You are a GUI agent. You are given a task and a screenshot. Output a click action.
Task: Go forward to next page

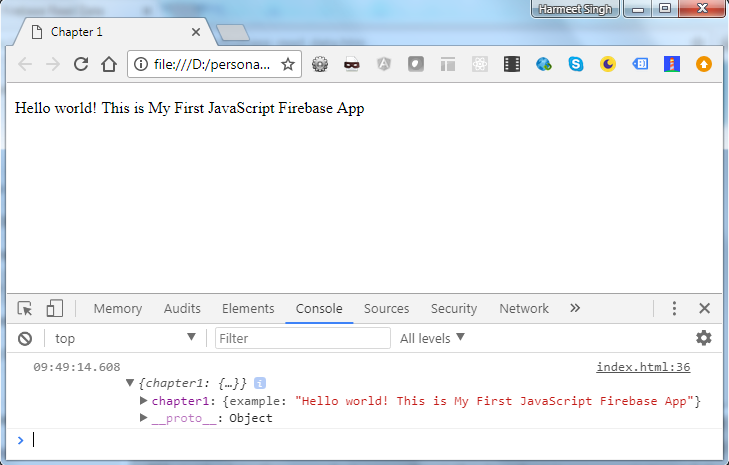53,64
